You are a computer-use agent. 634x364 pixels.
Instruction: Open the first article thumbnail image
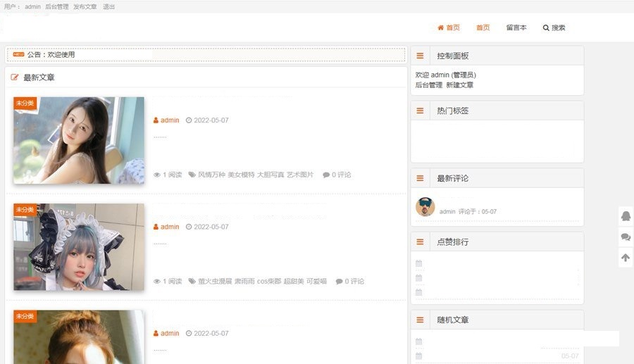(x=79, y=140)
